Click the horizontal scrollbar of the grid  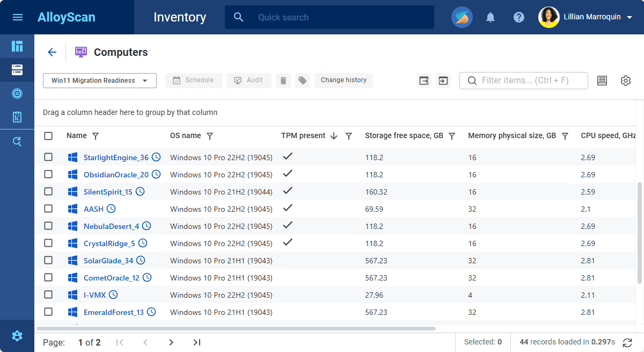(236, 328)
